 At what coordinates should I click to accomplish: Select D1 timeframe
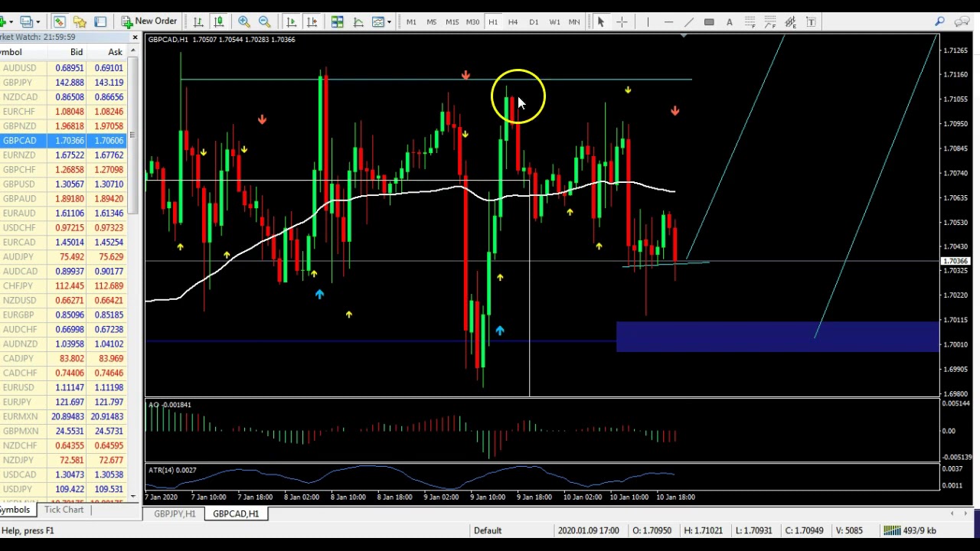click(534, 21)
